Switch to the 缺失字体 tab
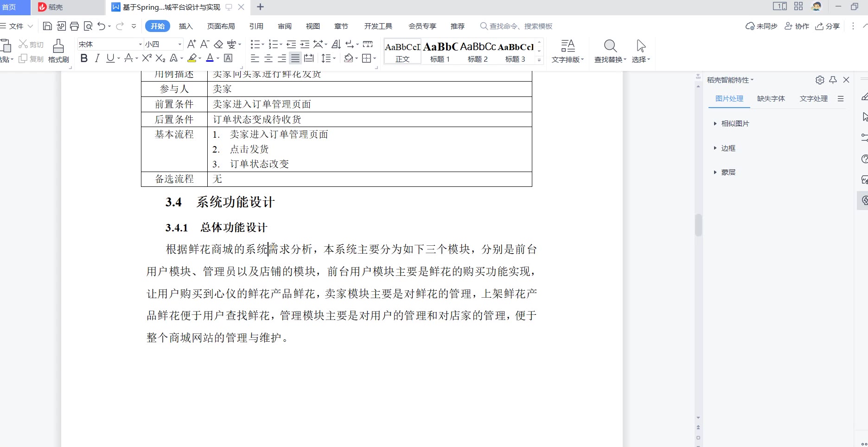Image resolution: width=868 pixels, height=447 pixels. [x=771, y=98]
